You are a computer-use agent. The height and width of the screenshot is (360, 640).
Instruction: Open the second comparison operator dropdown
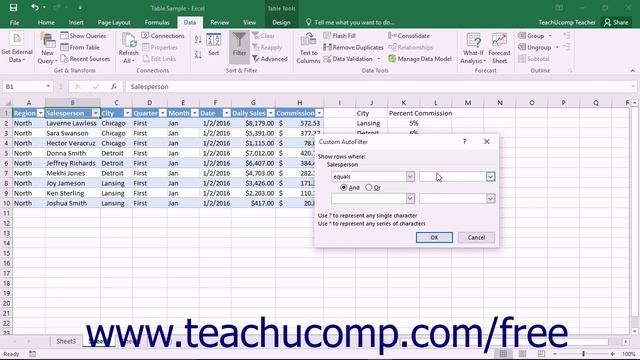410,198
